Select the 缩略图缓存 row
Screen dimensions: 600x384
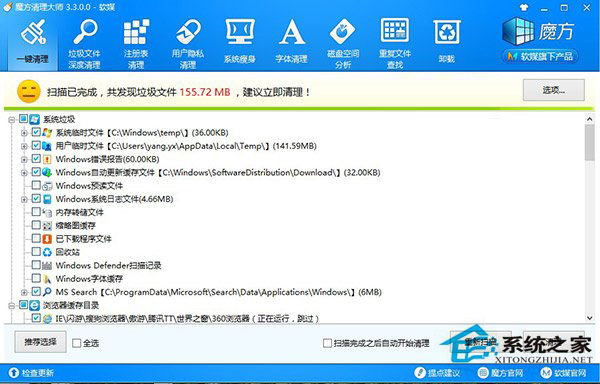pos(75,226)
